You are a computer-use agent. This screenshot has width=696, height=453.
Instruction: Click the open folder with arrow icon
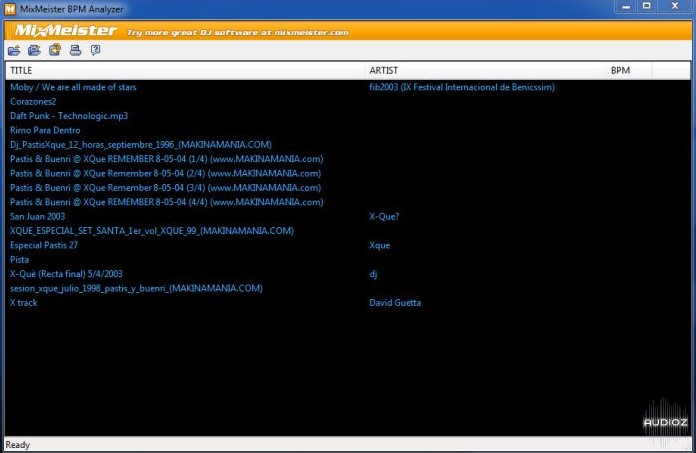click(x=14, y=50)
